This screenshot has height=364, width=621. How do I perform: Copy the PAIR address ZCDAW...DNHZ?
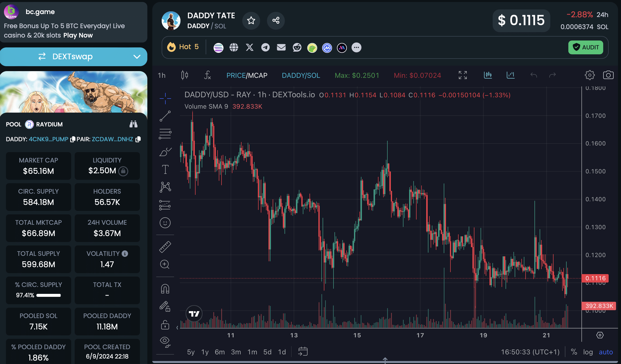(138, 139)
